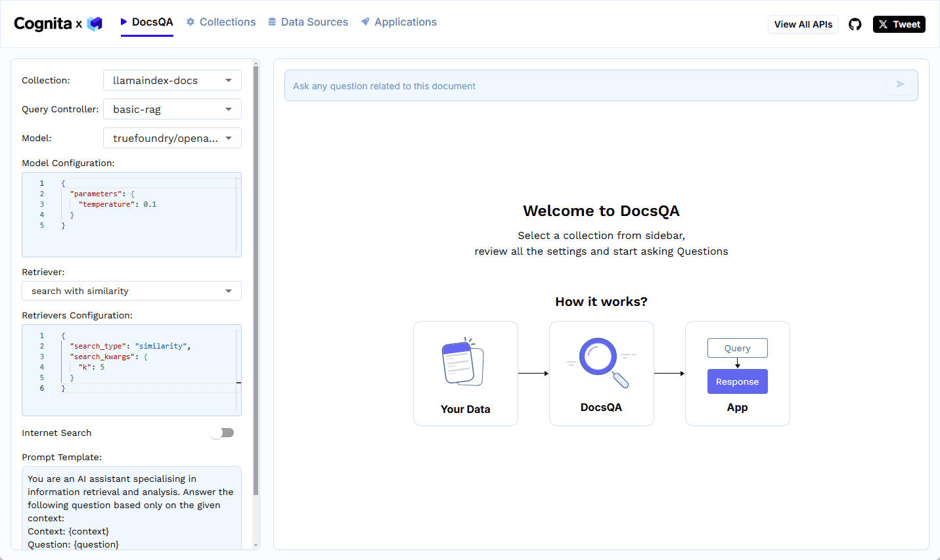The image size is (940, 560).
Task: Switch to the Data Sources tab
Action: [308, 22]
